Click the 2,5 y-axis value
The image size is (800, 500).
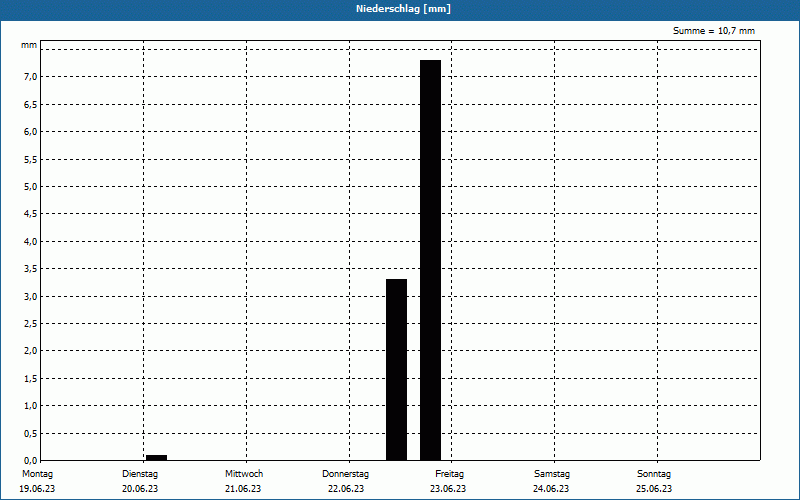tap(31, 323)
